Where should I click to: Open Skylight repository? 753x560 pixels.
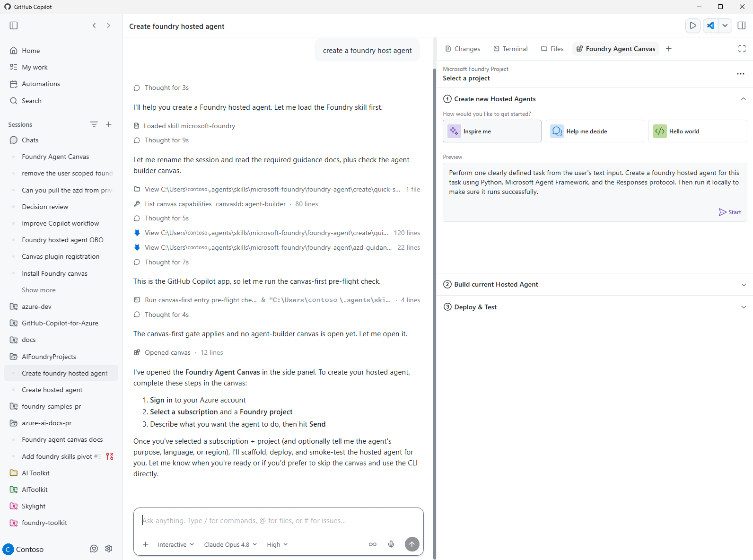(34, 506)
